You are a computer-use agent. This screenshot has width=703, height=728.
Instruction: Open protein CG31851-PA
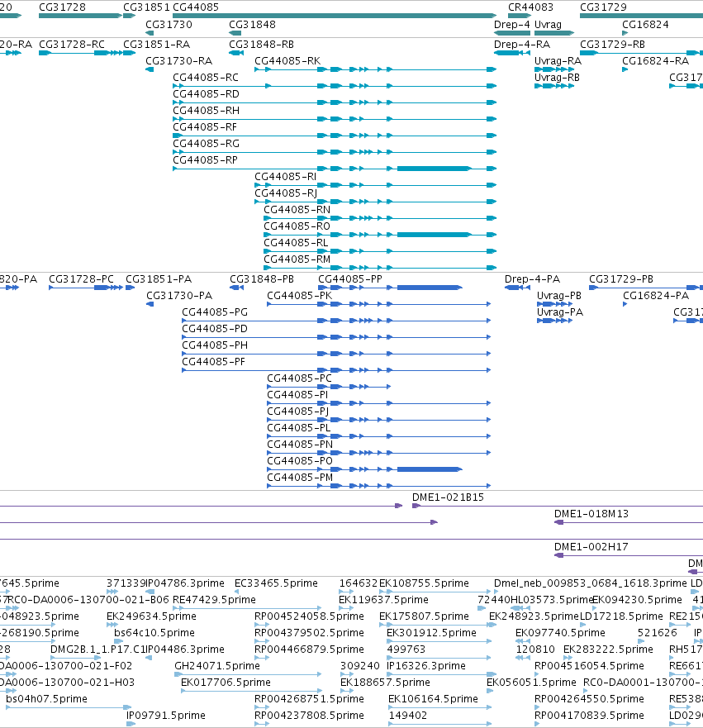click(x=159, y=279)
